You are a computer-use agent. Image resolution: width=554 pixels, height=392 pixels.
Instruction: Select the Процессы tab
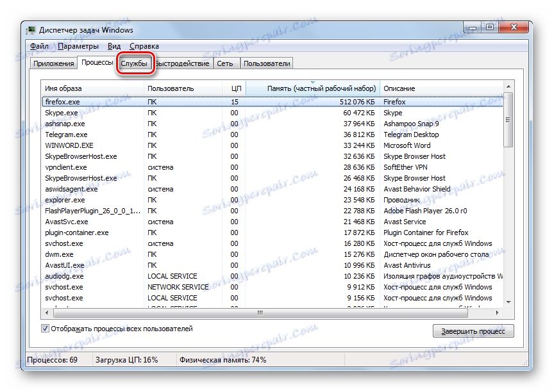(x=97, y=63)
